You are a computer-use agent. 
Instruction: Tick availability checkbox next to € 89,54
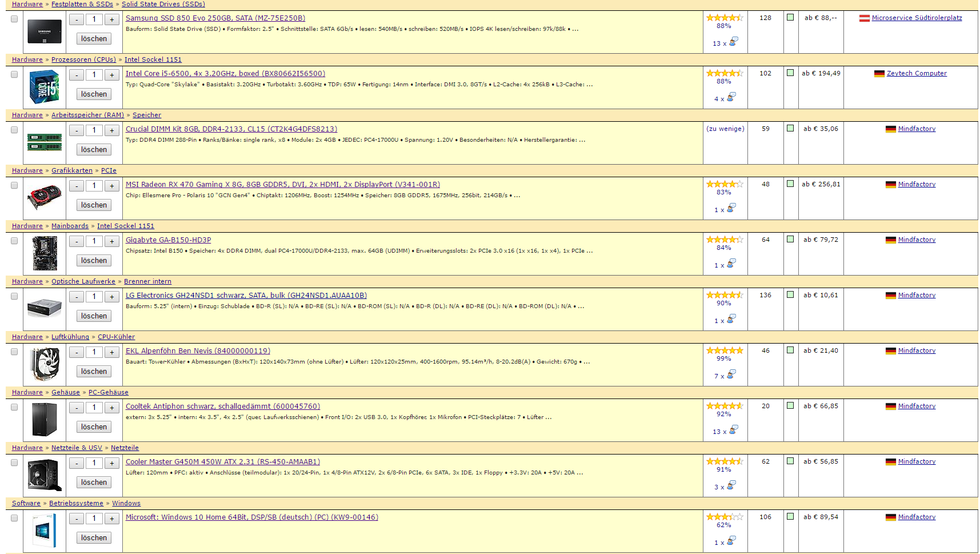tap(790, 516)
